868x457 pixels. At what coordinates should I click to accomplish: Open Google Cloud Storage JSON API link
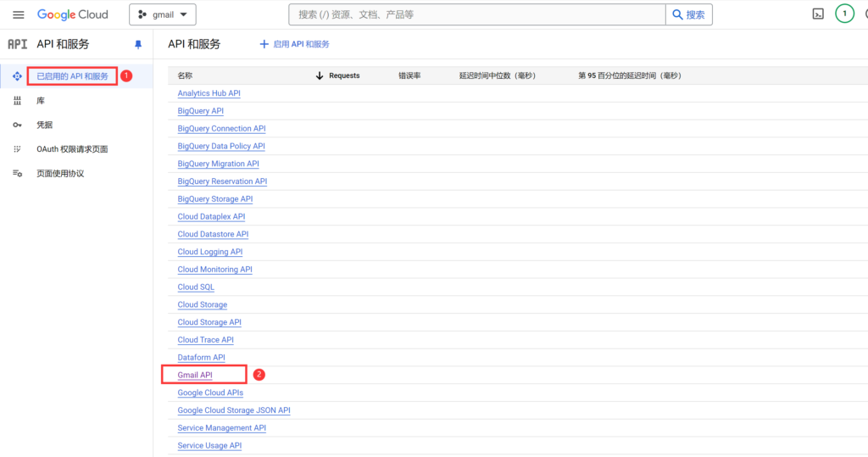coord(234,411)
